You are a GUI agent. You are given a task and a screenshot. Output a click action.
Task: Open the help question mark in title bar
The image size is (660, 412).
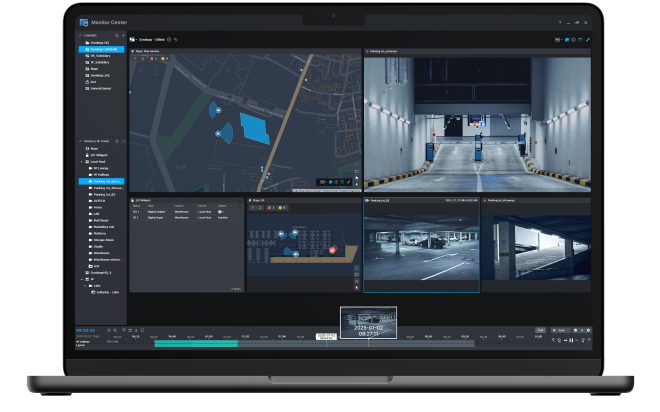(x=560, y=22)
